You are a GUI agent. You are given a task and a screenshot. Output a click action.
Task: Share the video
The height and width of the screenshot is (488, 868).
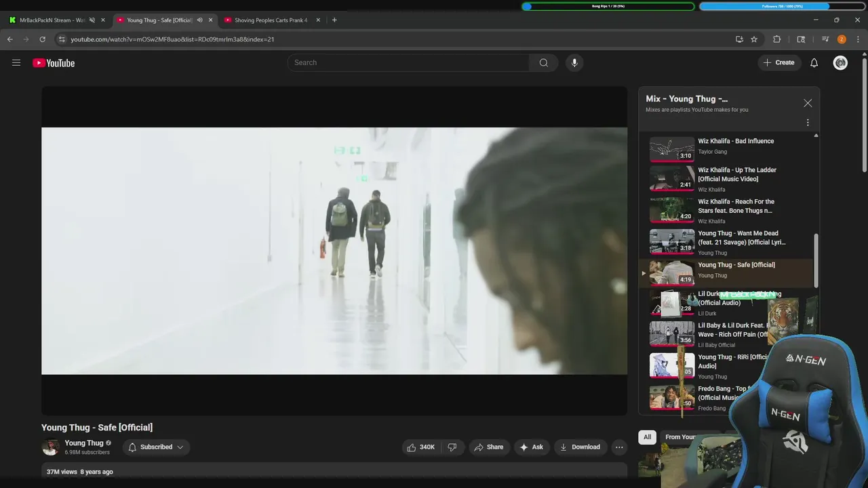488,447
